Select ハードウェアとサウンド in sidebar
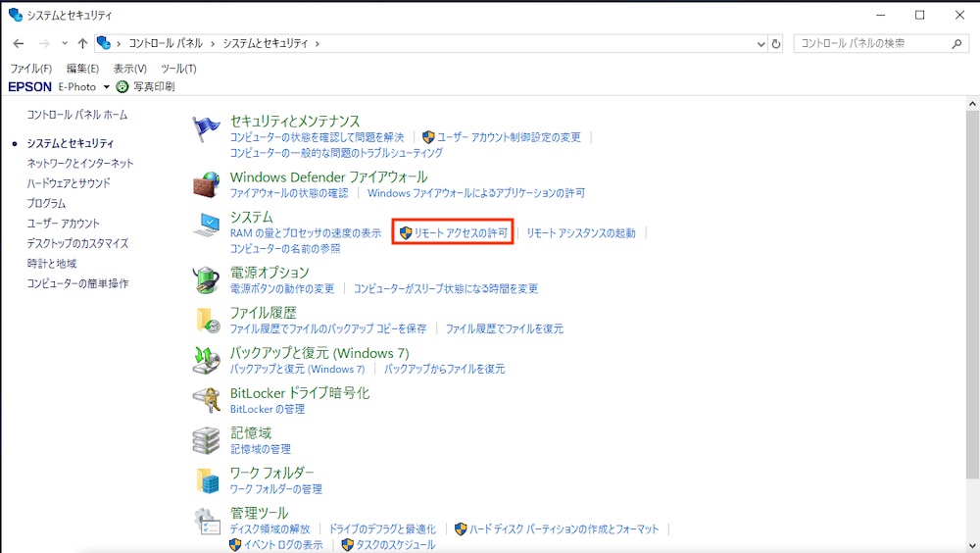The image size is (980, 553). point(69,183)
